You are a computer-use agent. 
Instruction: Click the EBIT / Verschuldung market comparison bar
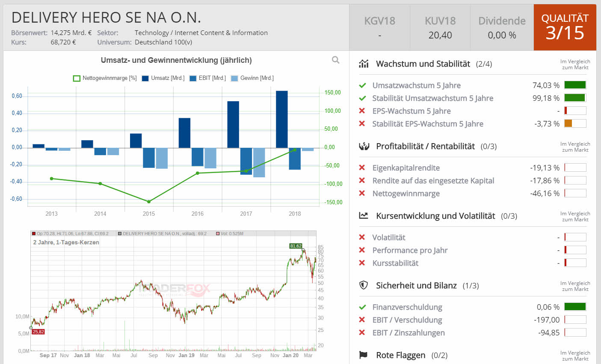click(x=575, y=320)
